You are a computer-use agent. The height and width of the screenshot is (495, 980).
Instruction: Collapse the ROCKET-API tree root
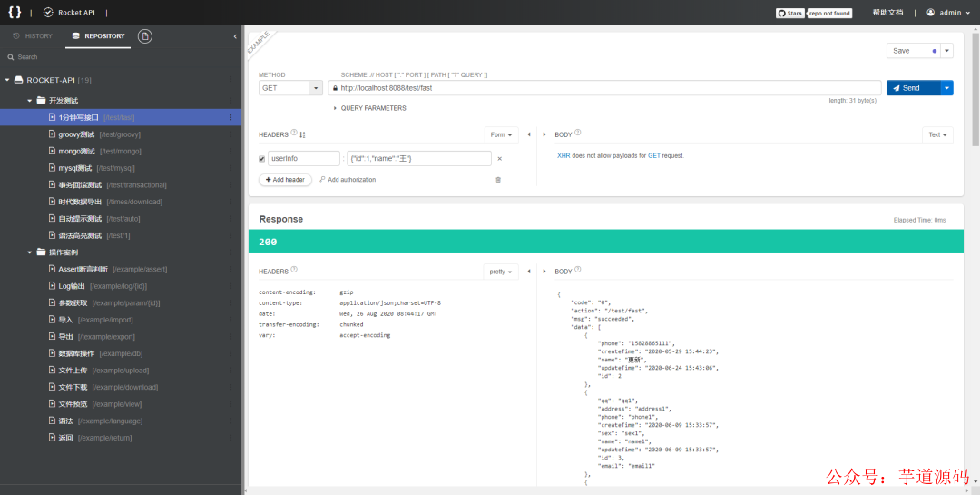pyautogui.click(x=7, y=80)
